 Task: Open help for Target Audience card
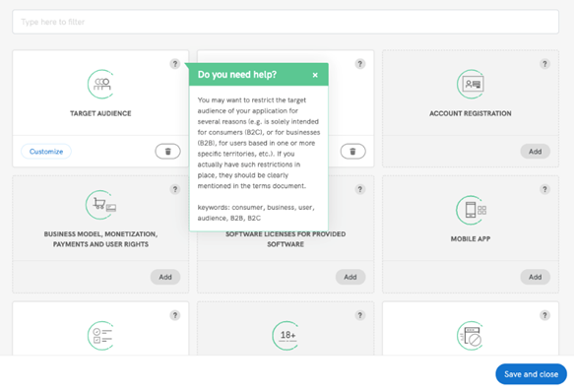coord(175,64)
